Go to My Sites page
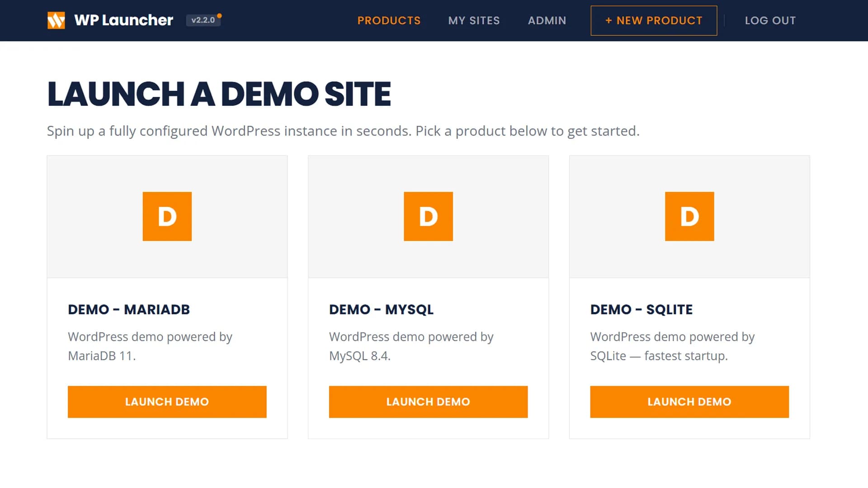 tap(474, 20)
